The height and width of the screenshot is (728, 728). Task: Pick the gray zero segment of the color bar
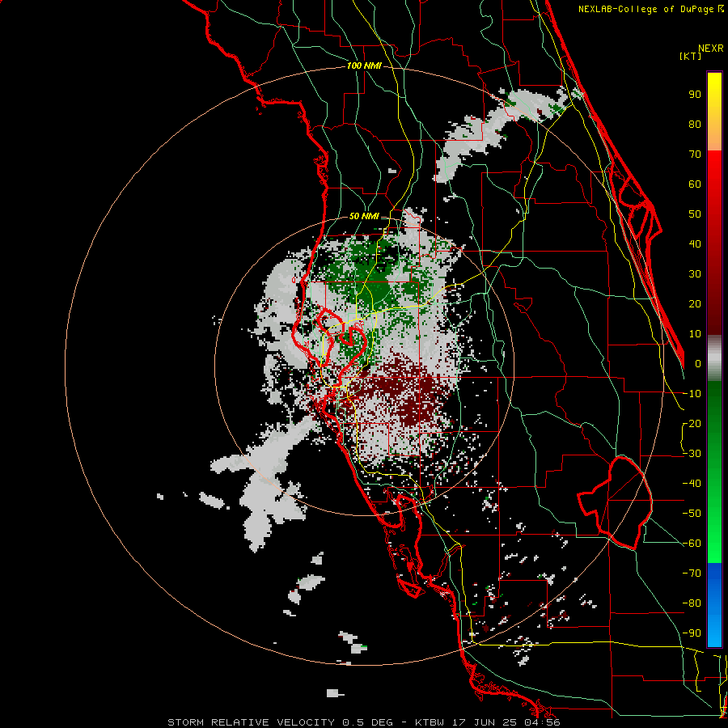(714, 358)
